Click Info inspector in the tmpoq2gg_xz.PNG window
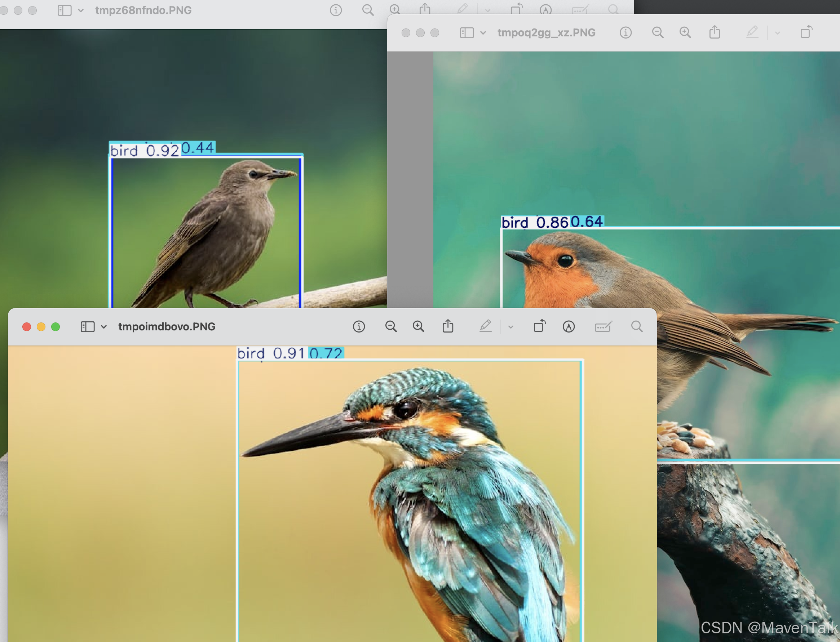Image resolution: width=840 pixels, height=642 pixels. 625,33
